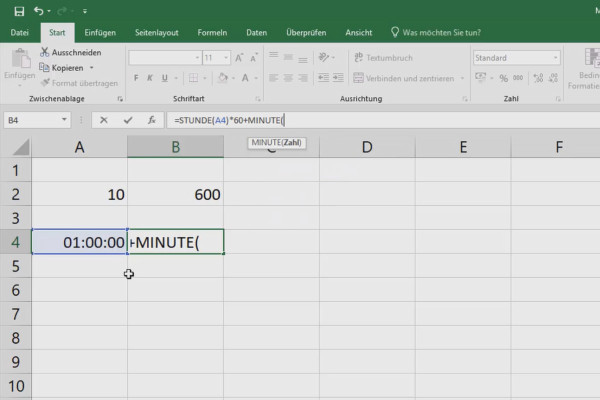Open Zwischenablage dialog launcher
The width and height of the screenshot is (600, 400).
[120, 99]
